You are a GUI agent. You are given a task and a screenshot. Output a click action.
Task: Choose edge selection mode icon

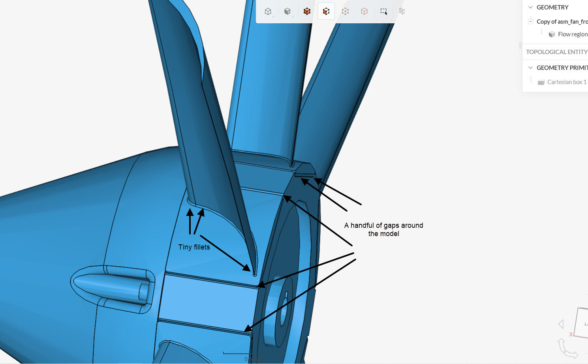[345, 11]
